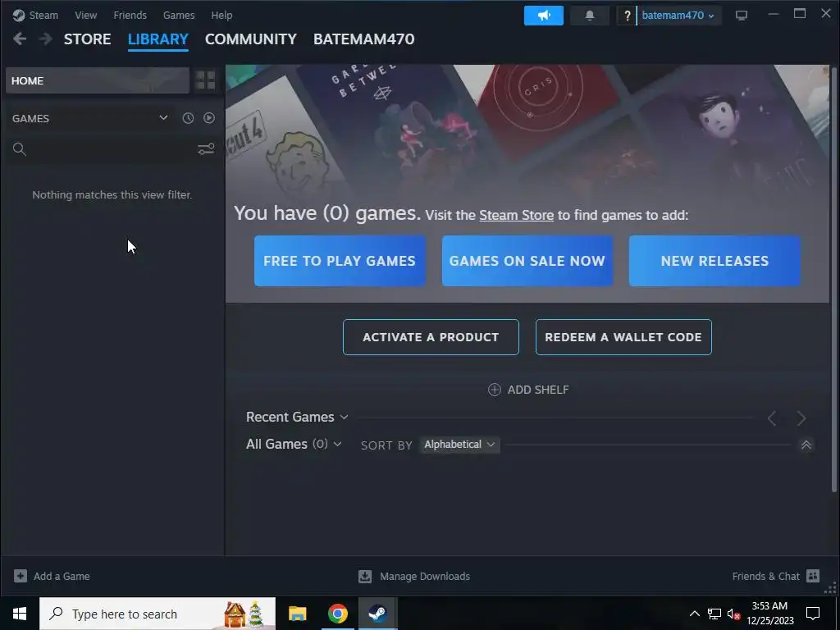Switch to collections grid view icon
Screen dimensions: 840x630
(205, 80)
